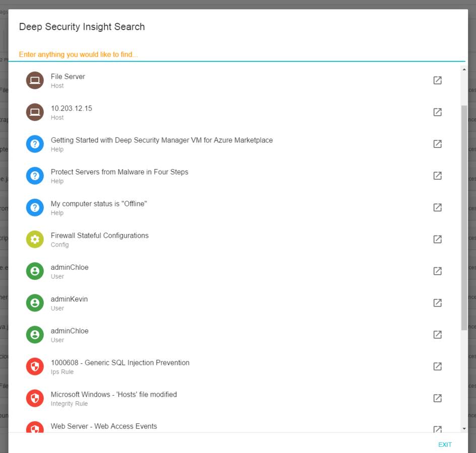Open File Server in new window
Image resolution: width=476 pixels, height=453 pixels.
click(437, 81)
